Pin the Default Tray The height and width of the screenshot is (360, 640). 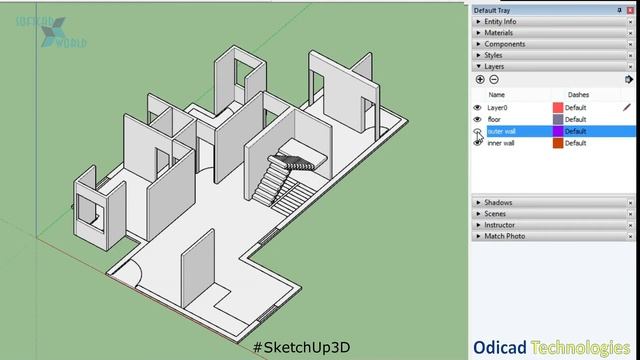(620, 10)
